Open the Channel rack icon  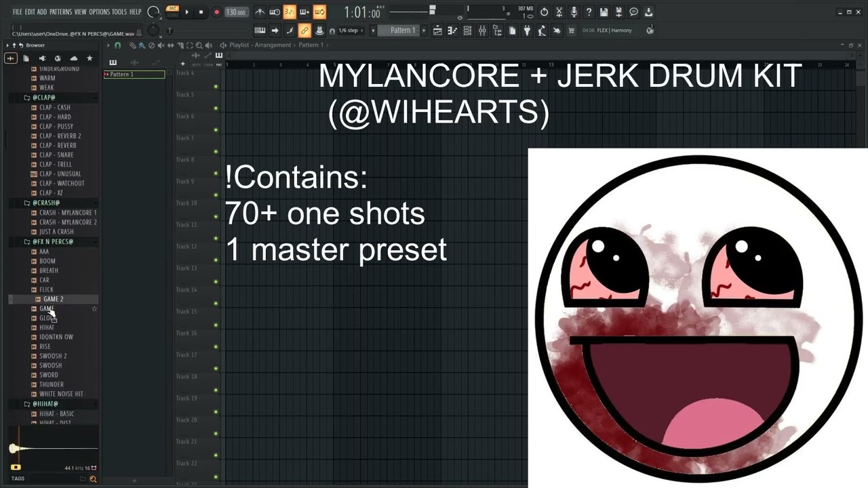coord(467,30)
